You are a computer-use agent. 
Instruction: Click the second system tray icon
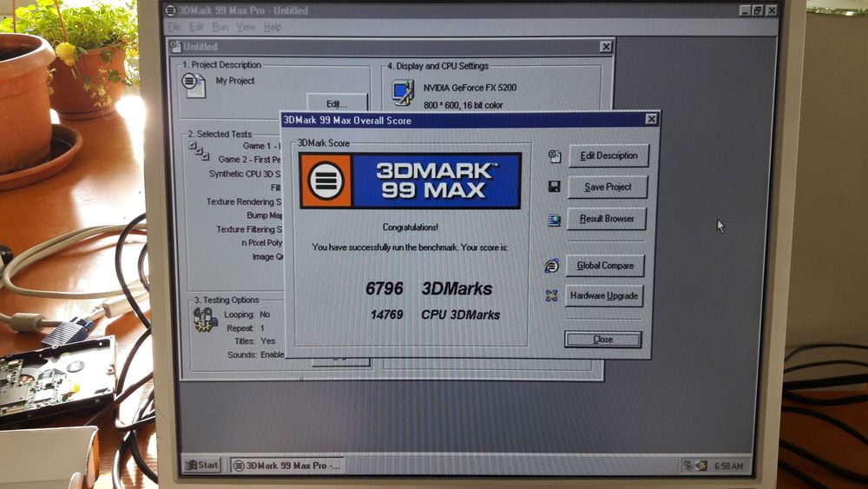click(701, 466)
